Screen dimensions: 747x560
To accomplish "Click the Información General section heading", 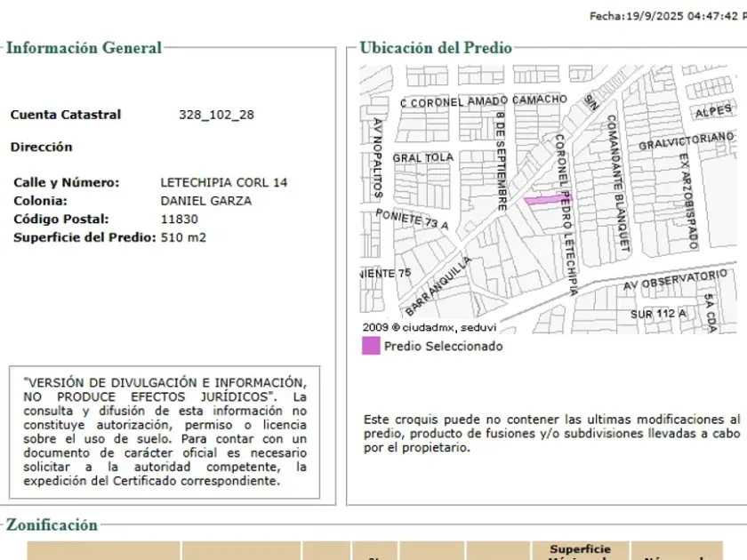I will click(x=84, y=48).
